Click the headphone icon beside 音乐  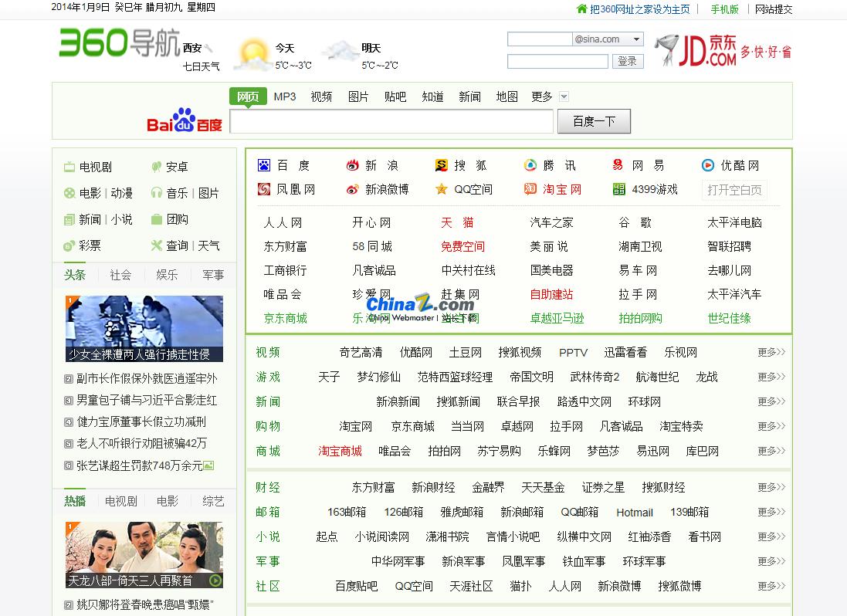point(157,193)
